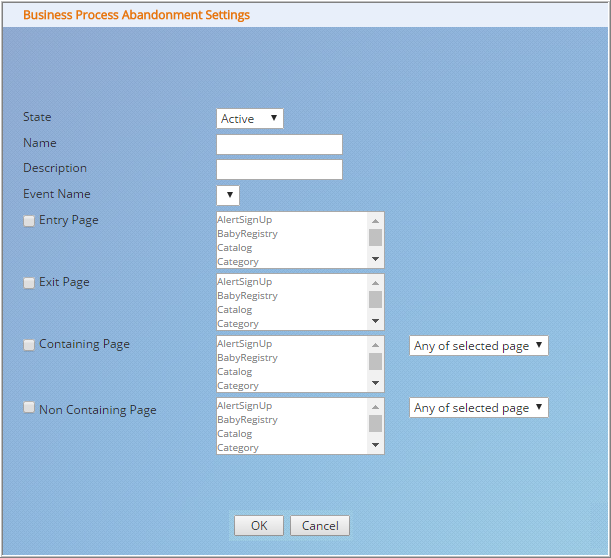The image size is (611, 558).
Task: Enable the Entry Page checkbox
Action: click(29, 221)
